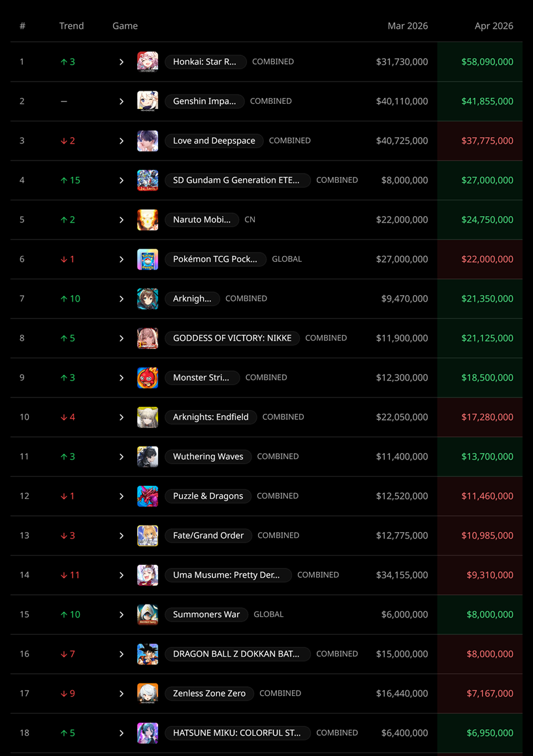Click the Love and Deepspace game icon
Image resolution: width=533 pixels, height=756 pixels.
pyautogui.click(x=148, y=141)
